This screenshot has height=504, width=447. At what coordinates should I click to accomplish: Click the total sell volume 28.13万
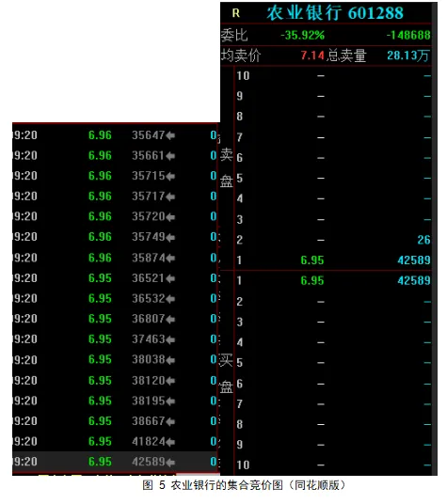coord(408,55)
